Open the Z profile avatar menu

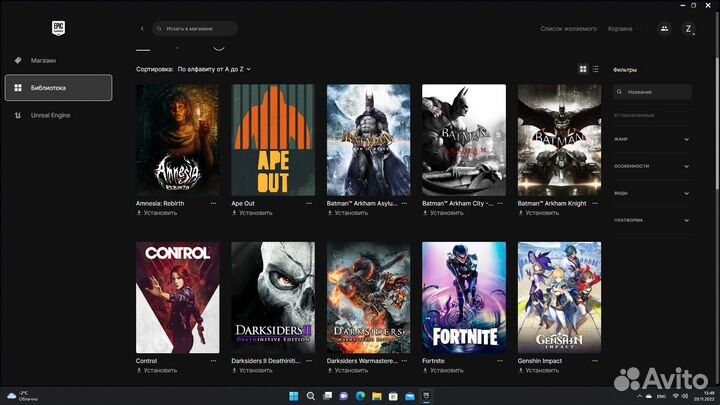688,28
